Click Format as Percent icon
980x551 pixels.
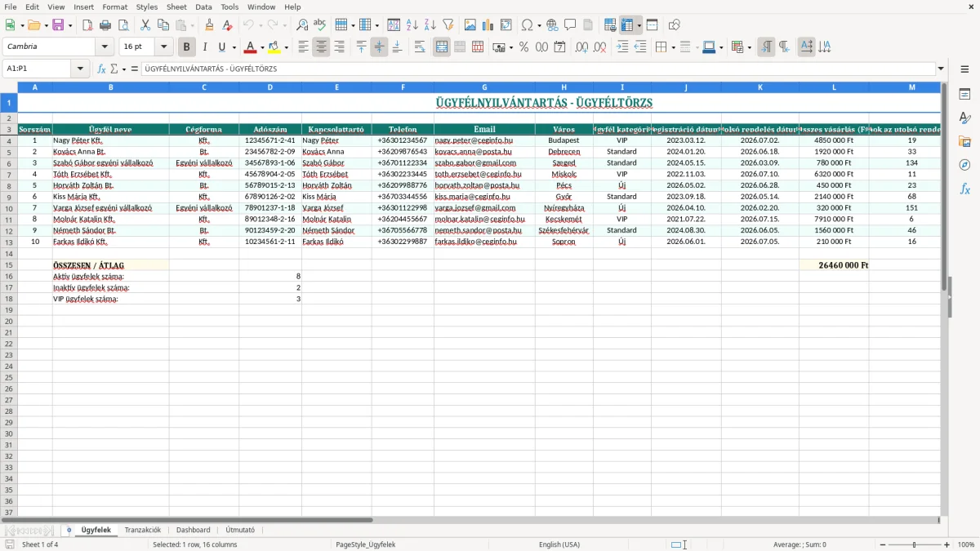524,47
